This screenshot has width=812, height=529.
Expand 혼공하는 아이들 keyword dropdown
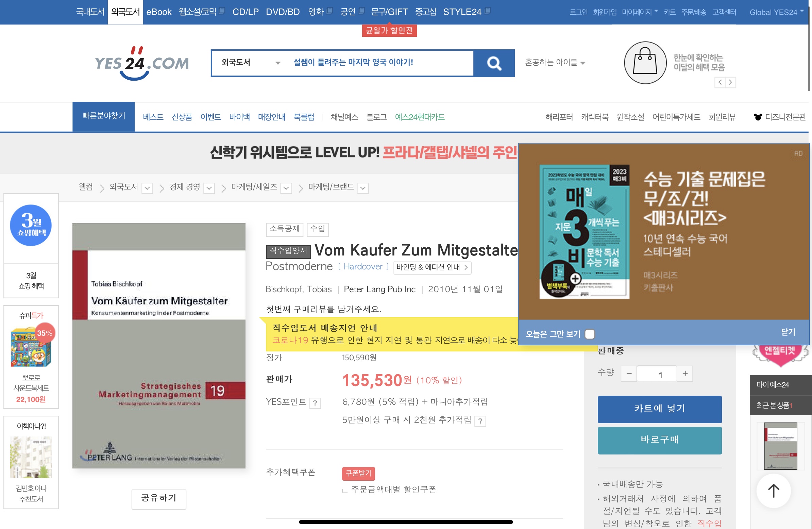(555, 63)
